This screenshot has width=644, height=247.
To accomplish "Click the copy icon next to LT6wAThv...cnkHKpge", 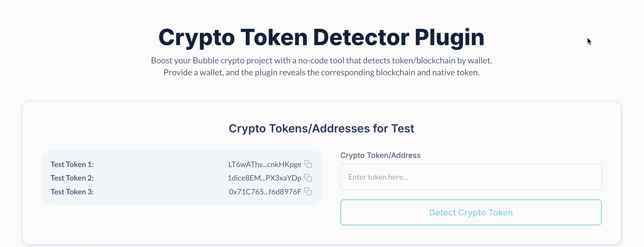I will [309, 164].
